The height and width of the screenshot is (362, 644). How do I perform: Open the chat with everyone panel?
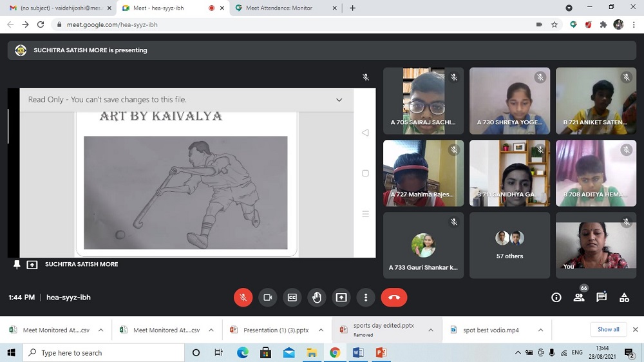[601, 297]
